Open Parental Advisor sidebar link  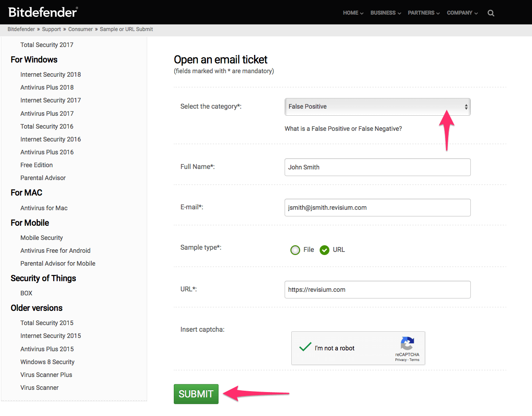click(x=43, y=178)
